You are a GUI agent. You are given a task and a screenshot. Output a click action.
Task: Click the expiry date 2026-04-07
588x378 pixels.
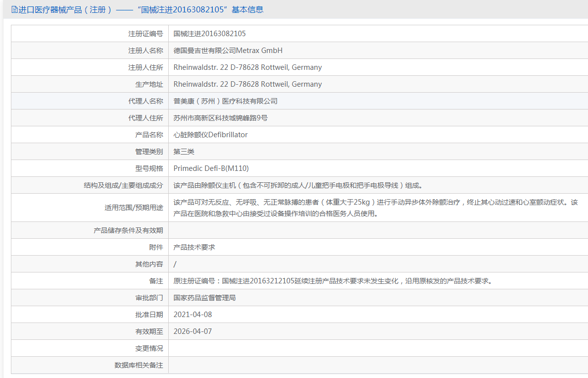193,331
